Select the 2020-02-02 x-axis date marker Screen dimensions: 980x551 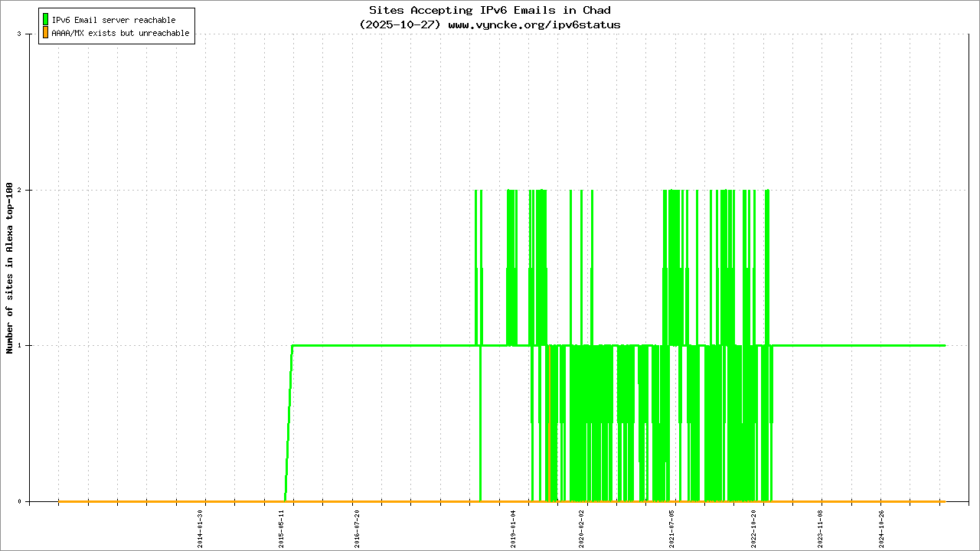point(581,528)
